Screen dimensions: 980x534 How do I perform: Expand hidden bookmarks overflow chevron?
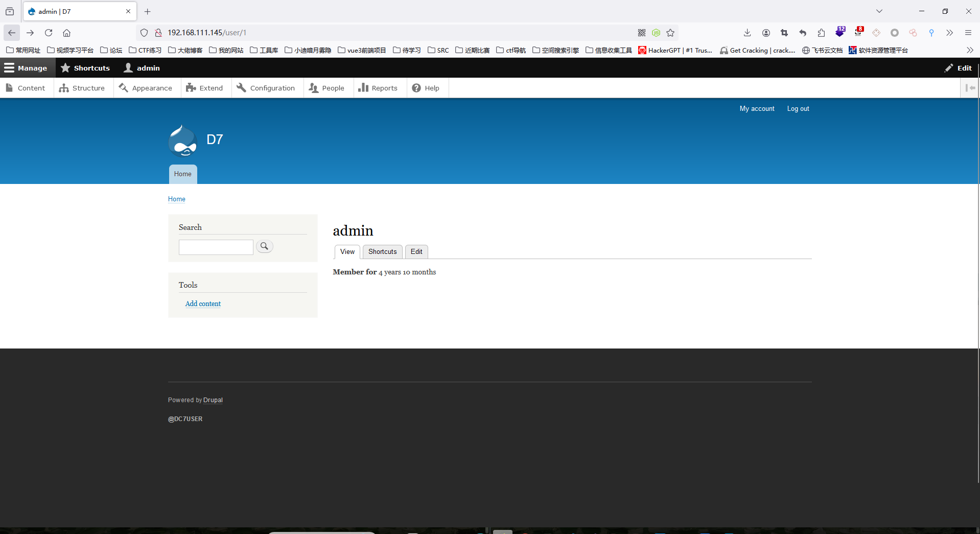(x=970, y=50)
